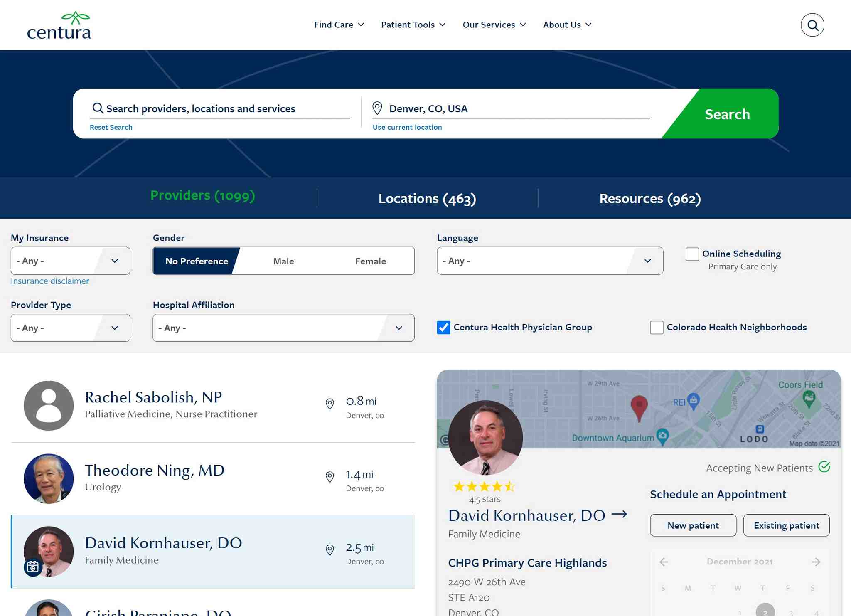Click Rachel Sabolish's placeholder avatar
The height and width of the screenshot is (616, 851).
[49, 406]
